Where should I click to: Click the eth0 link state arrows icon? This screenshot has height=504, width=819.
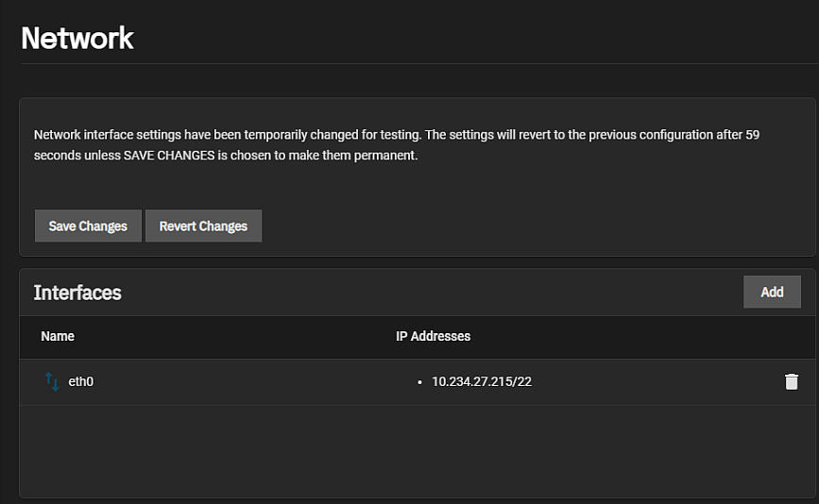coord(52,382)
